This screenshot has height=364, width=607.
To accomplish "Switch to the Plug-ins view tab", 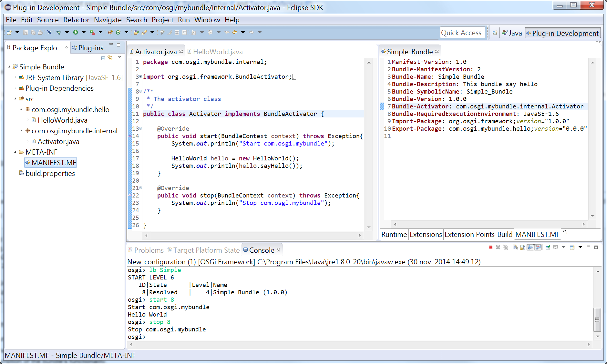I will tap(88, 48).
